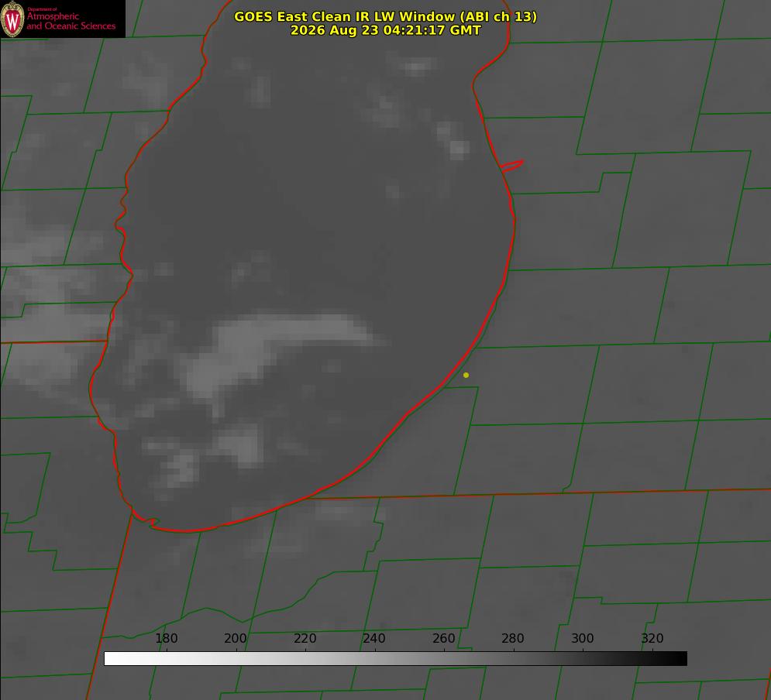
Task: Click the gray middle section of the colorbar
Action: coord(396,659)
